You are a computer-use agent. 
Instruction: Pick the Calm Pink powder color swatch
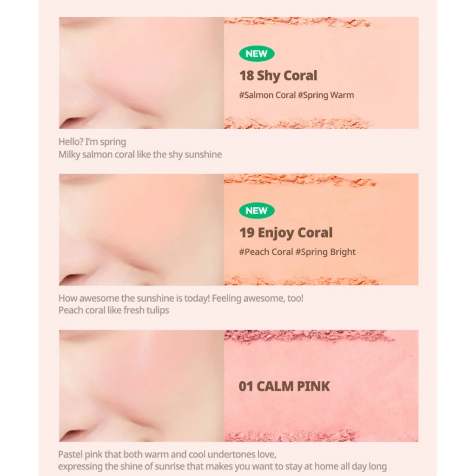[x=321, y=386]
